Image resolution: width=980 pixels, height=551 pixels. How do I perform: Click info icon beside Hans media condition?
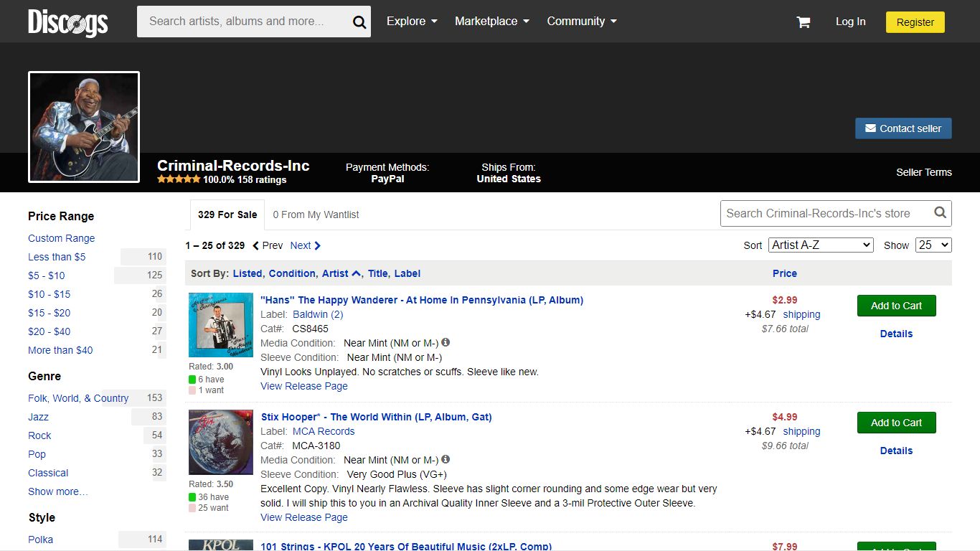pos(446,343)
